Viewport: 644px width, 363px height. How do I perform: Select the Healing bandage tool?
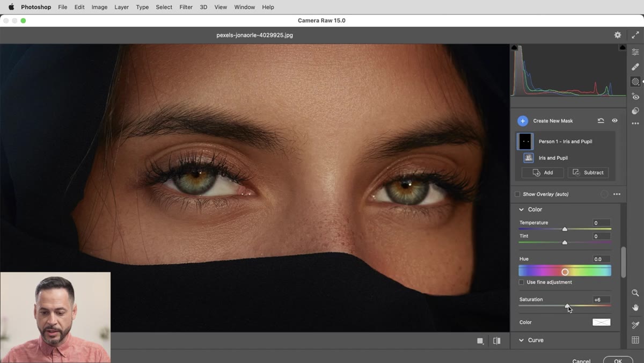[x=635, y=67]
